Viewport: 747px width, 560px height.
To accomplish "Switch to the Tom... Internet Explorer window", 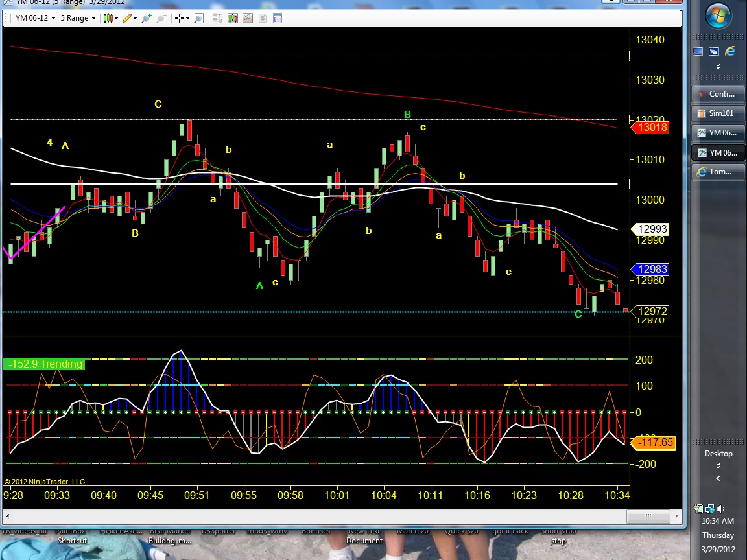I will [718, 172].
